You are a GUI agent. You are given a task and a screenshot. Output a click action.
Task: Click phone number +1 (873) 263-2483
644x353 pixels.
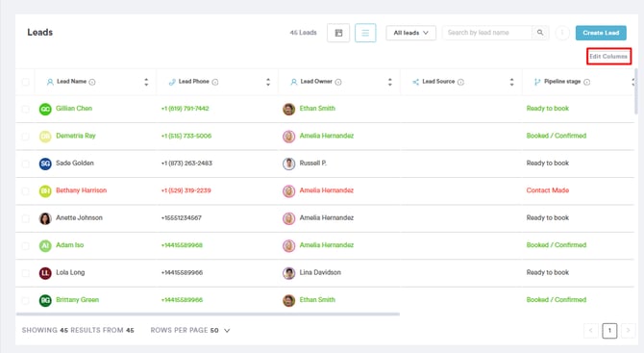tap(186, 164)
